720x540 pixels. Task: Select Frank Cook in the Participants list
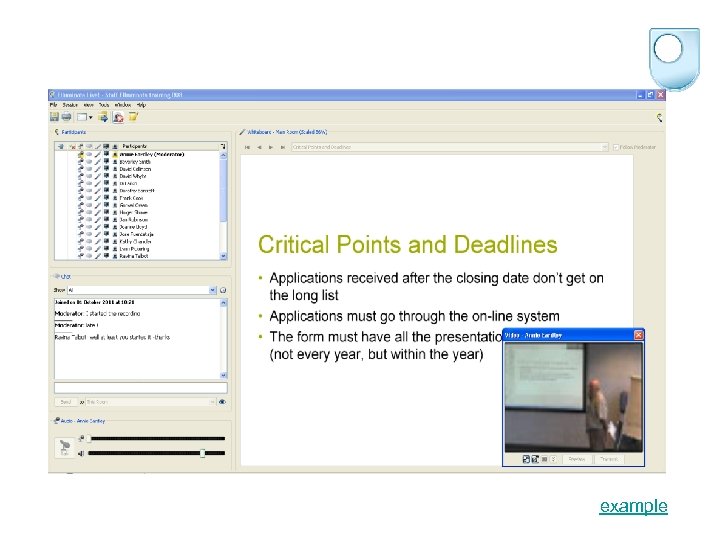[131, 198]
